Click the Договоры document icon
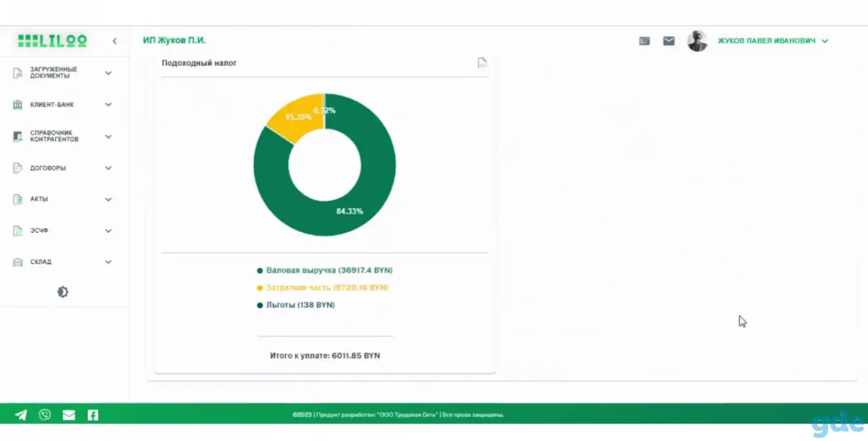 tap(18, 168)
